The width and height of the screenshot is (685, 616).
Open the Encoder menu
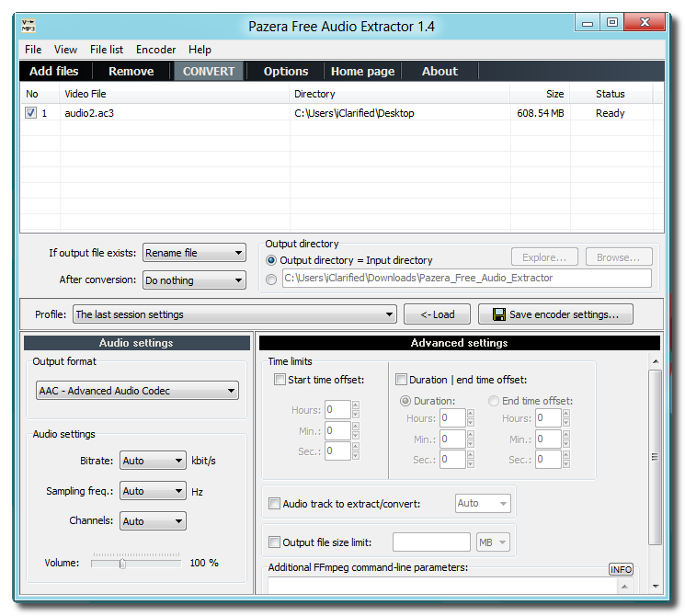click(156, 50)
